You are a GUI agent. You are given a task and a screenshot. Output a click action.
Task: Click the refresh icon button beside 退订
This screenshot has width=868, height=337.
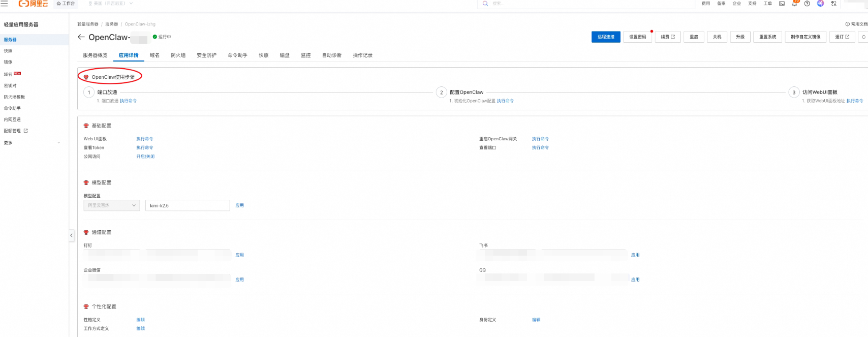tap(863, 37)
